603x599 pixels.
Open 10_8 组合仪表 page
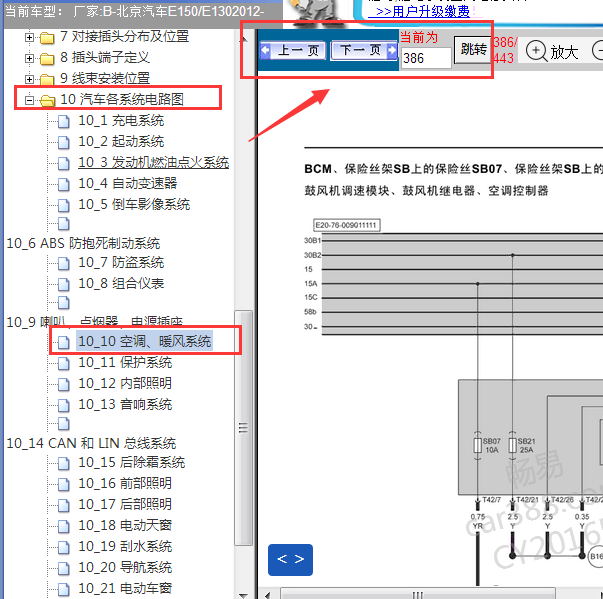(x=121, y=283)
